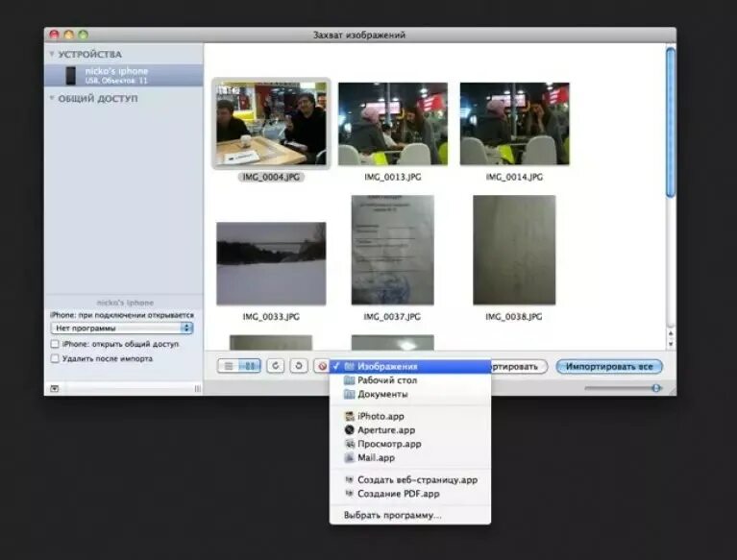Screen dimensions: 737x560
Task: Click the sidebar resize grip handle
Action: pos(197,388)
